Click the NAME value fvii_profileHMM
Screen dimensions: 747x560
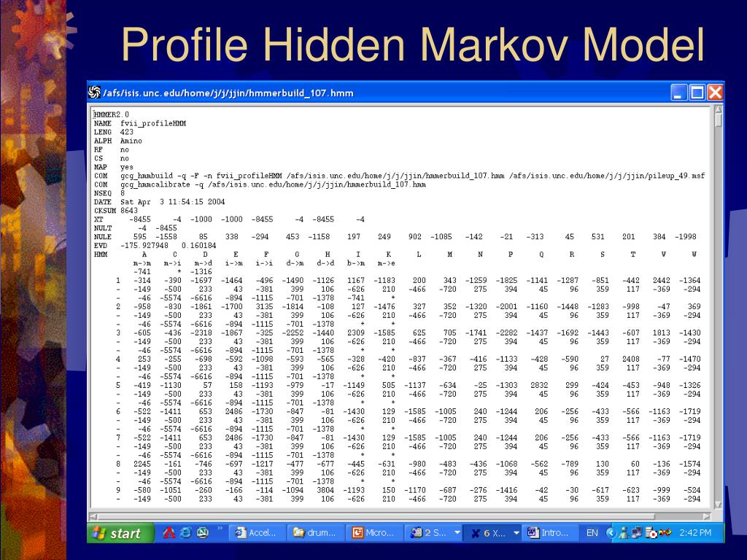(153, 123)
